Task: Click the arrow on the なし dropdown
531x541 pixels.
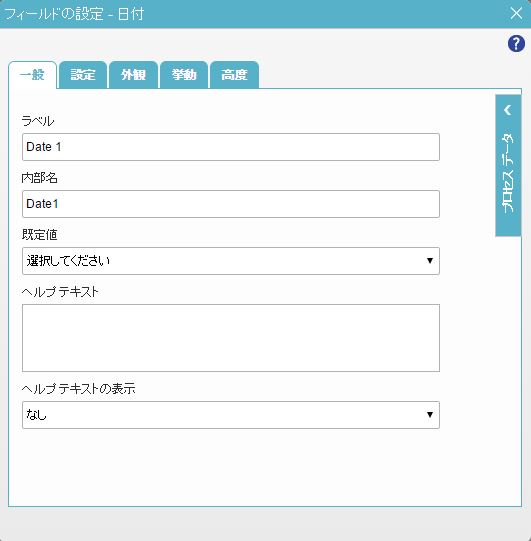Action: click(430, 415)
